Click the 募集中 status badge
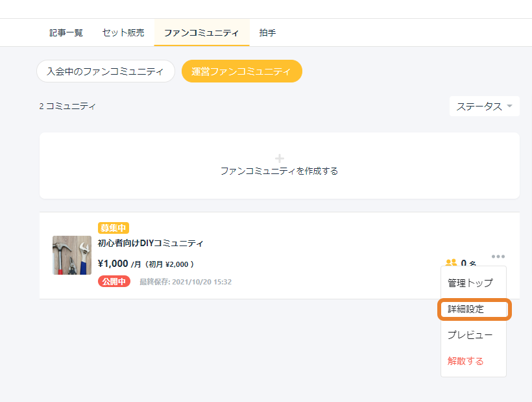This screenshot has width=532, height=402. coord(114,228)
